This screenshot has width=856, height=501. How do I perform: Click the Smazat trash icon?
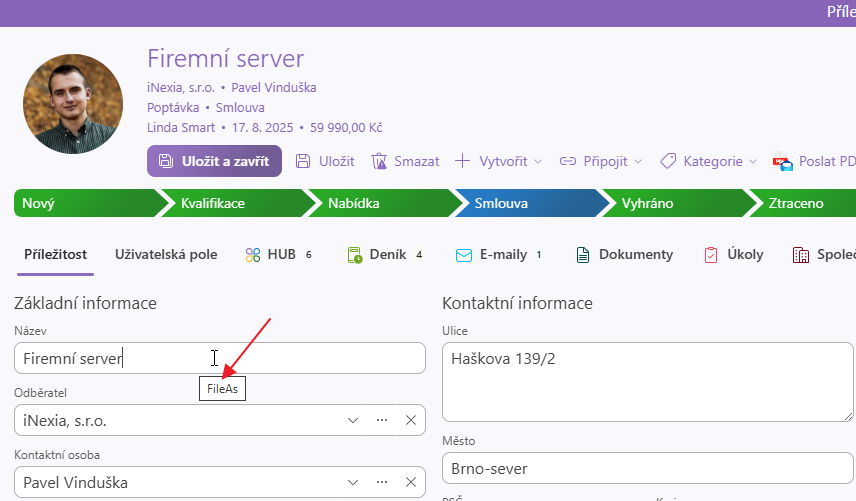379,161
